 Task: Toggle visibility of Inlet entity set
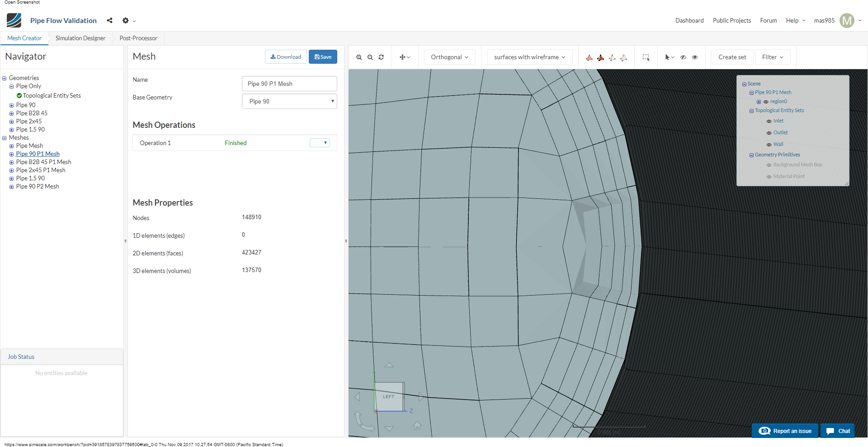pos(769,121)
